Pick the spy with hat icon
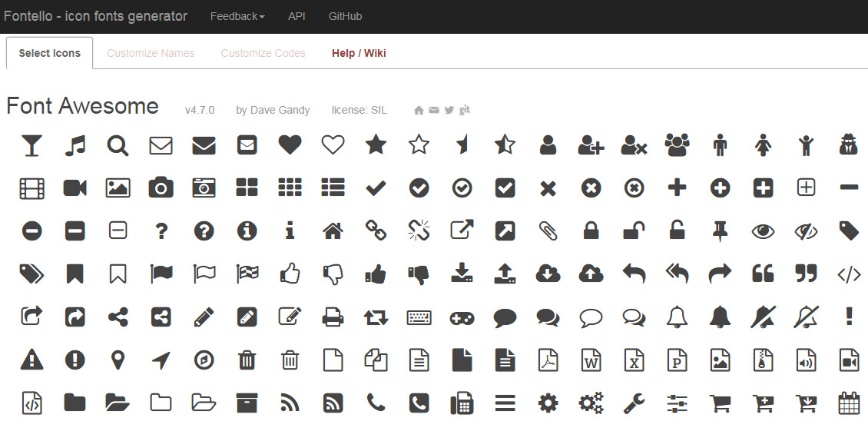Image resolution: width=868 pixels, height=431 pixels. click(x=849, y=145)
